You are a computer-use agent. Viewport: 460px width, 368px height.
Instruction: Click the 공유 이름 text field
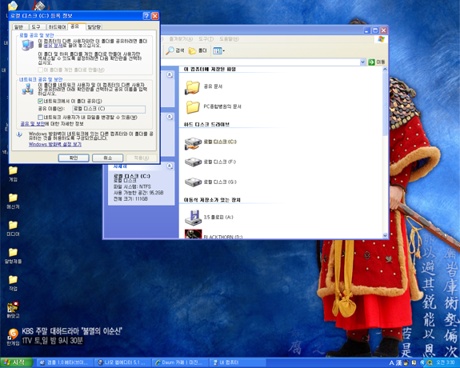(109, 109)
